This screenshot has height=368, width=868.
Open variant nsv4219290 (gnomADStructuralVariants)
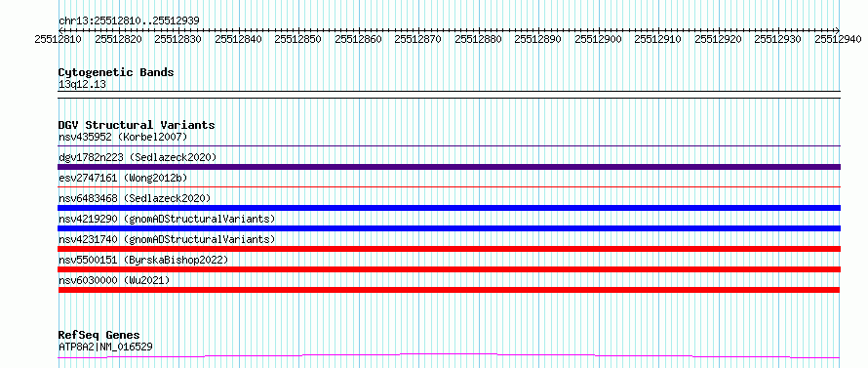(x=167, y=219)
